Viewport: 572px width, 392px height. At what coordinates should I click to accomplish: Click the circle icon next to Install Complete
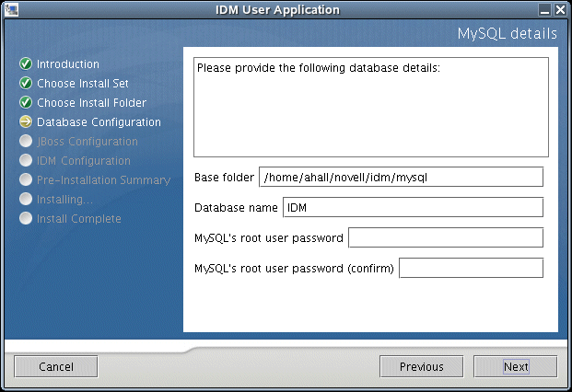click(26, 219)
